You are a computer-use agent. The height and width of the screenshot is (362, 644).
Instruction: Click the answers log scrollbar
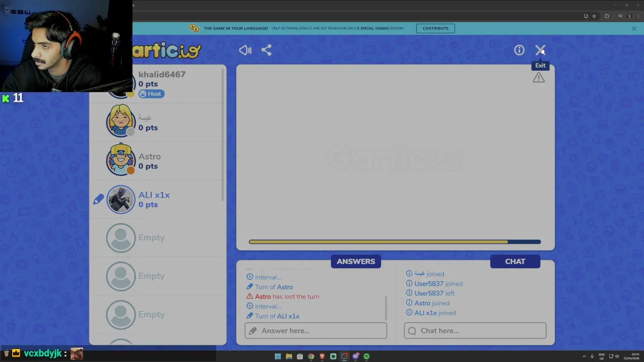(x=386, y=308)
